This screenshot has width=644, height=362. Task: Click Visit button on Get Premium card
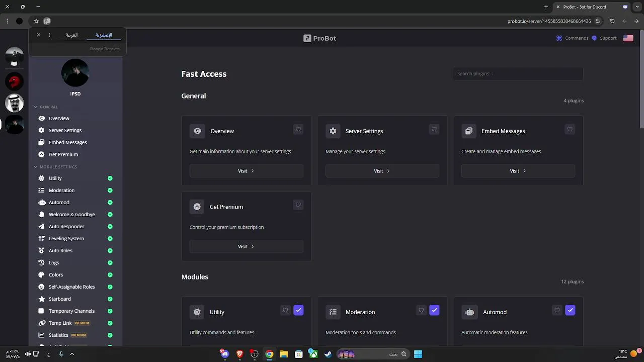pos(246,246)
